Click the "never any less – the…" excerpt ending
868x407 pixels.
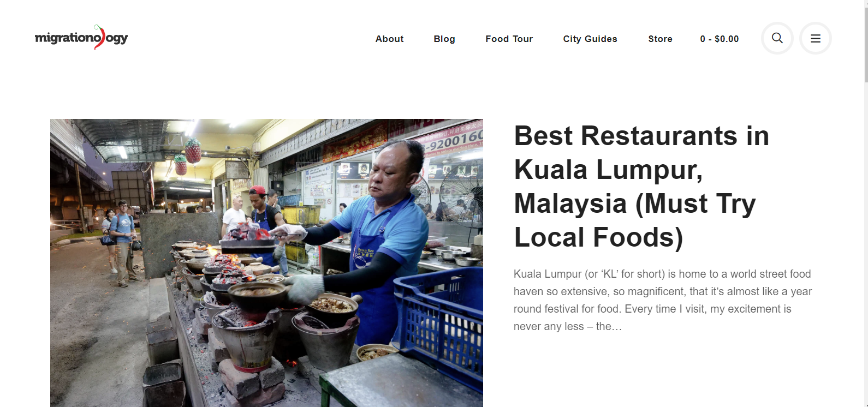click(x=568, y=326)
